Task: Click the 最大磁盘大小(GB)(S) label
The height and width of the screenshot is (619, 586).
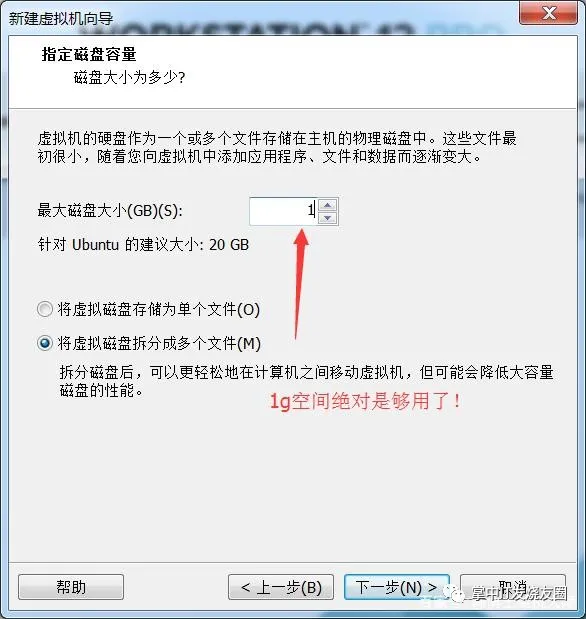Action: pyautogui.click(x=110, y=211)
